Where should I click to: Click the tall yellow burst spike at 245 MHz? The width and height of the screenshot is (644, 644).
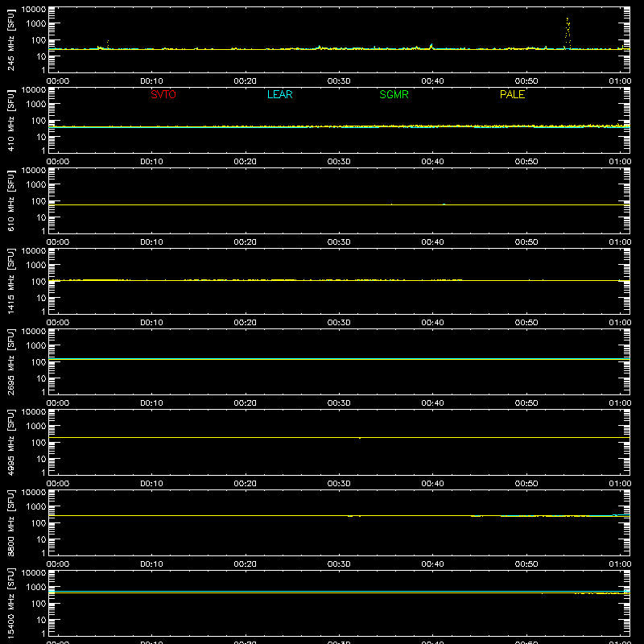coord(568,33)
